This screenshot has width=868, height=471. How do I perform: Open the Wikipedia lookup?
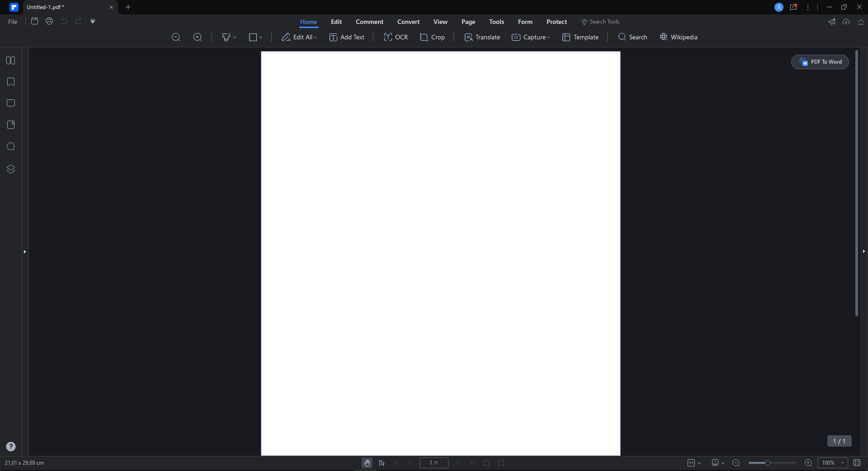(679, 37)
